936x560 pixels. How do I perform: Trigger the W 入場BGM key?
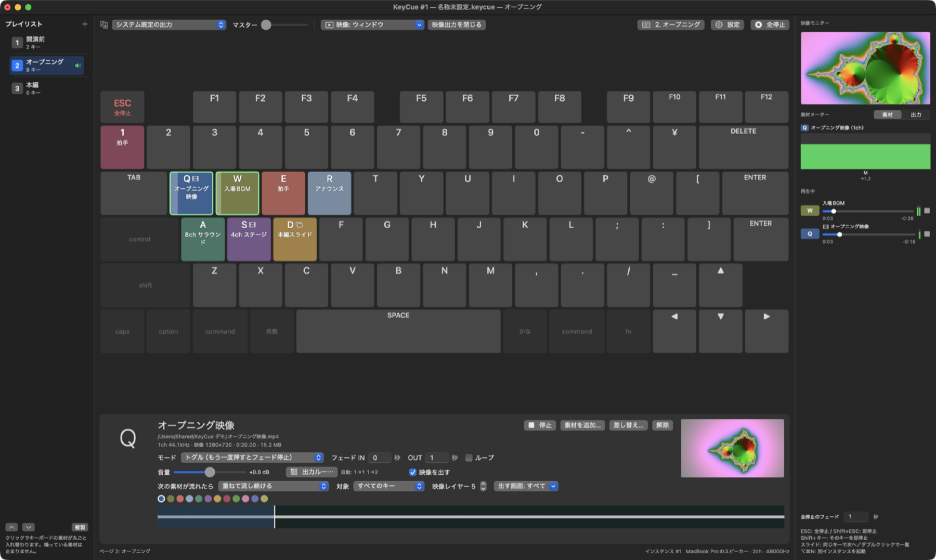pos(237,193)
